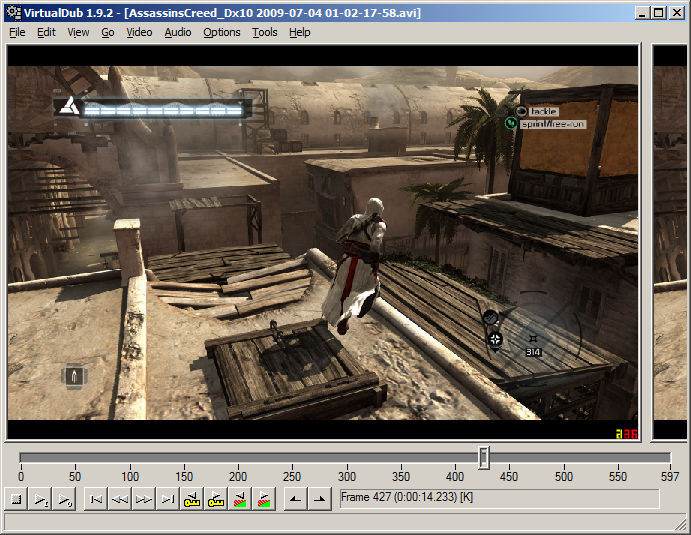The width and height of the screenshot is (691, 535).
Task: Open the Edit menu
Action: click(x=46, y=33)
